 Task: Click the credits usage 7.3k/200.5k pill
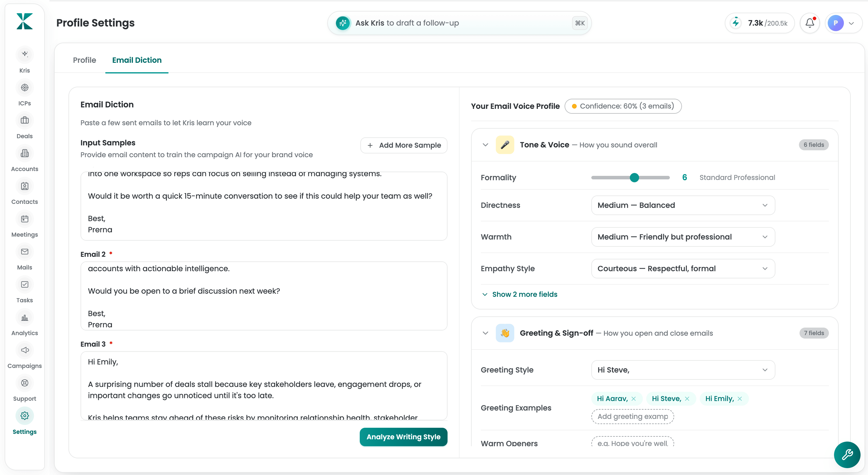point(760,23)
